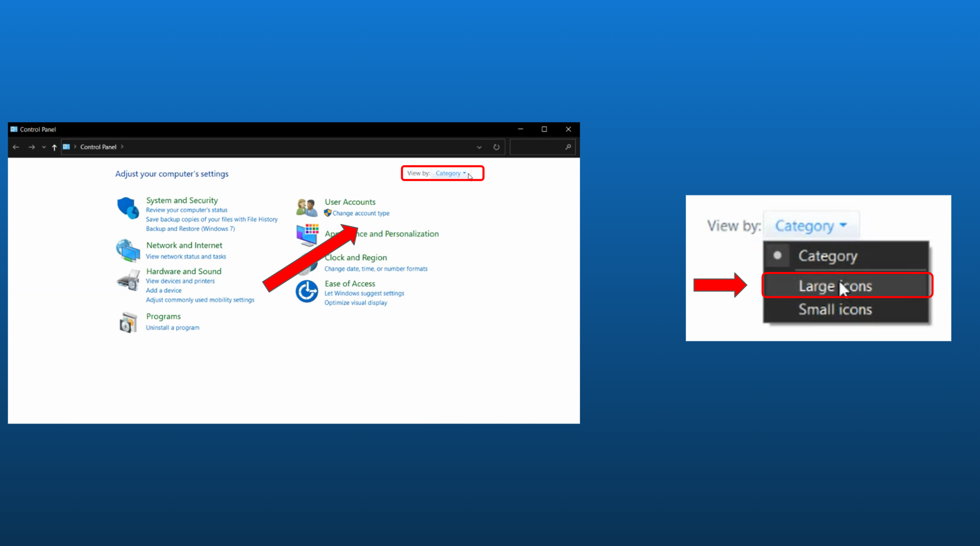
Task: Open Network and Internet link
Action: click(184, 245)
